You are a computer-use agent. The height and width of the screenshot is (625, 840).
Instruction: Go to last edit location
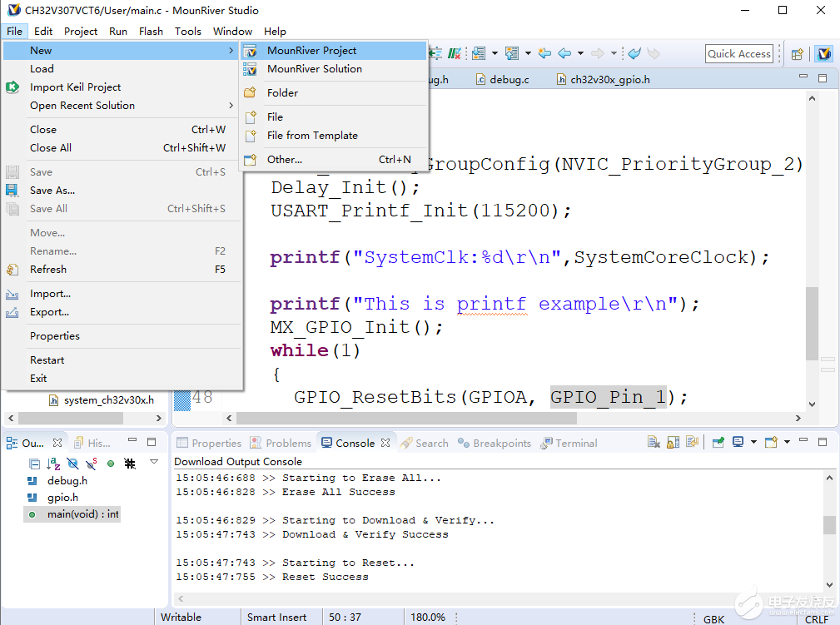tap(544, 53)
